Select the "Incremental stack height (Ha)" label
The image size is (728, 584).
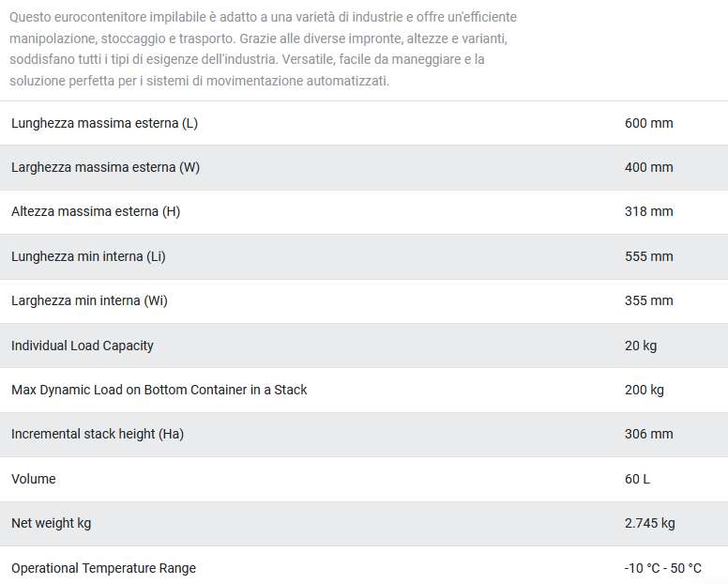click(98, 434)
